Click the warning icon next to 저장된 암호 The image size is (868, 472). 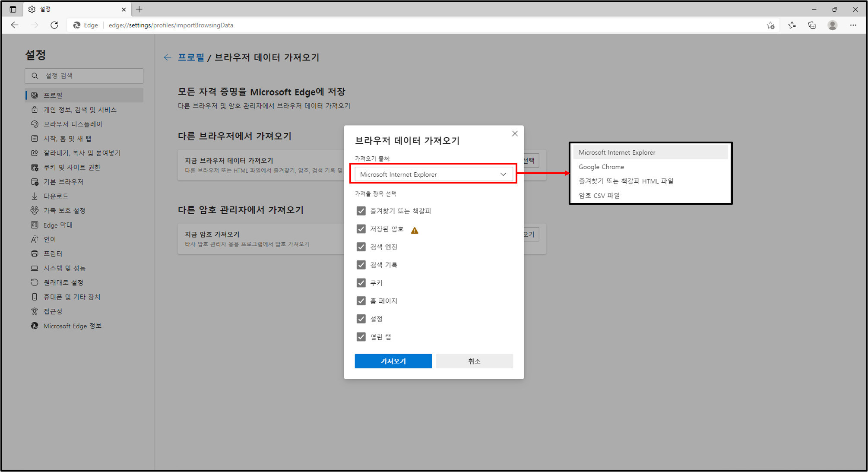415,230
